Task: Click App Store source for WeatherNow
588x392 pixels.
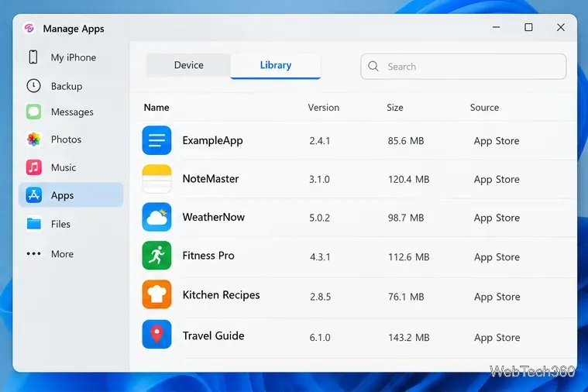Action: click(497, 218)
